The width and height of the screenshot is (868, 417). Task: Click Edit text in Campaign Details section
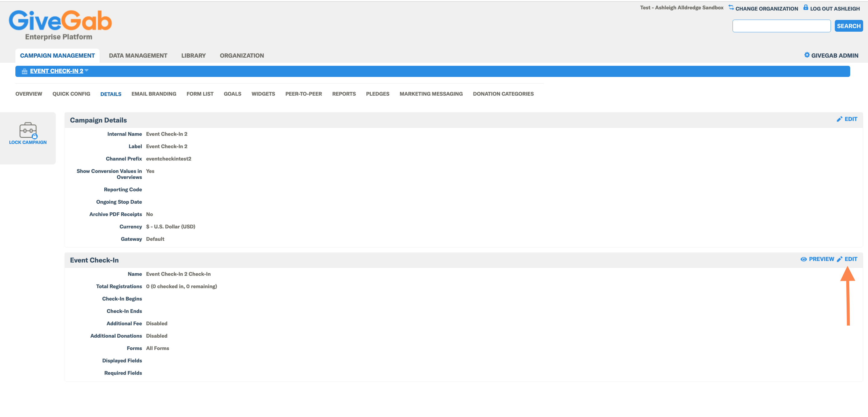pos(851,119)
